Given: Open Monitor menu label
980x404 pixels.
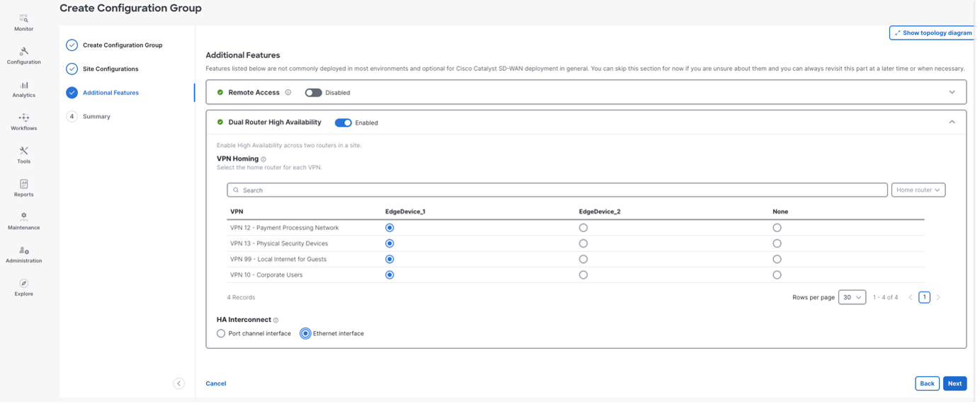Looking at the screenshot, I should [23, 29].
